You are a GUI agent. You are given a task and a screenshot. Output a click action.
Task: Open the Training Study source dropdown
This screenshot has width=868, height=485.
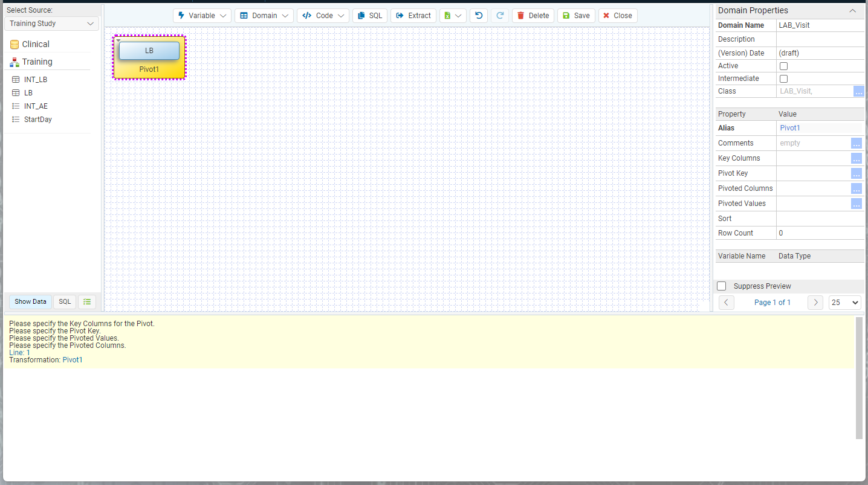point(51,24)
